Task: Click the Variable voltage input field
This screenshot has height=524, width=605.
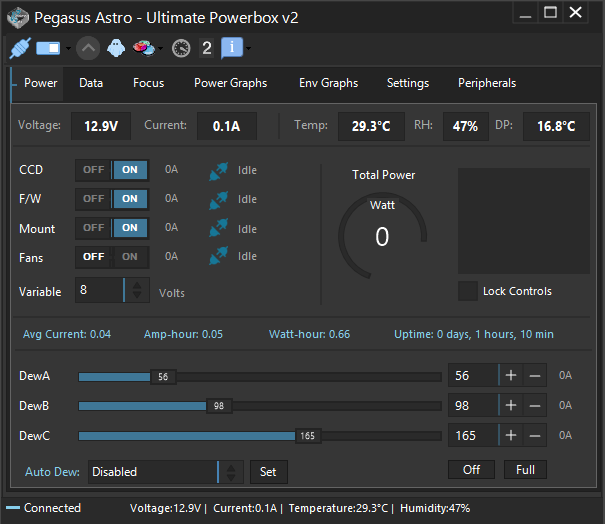Action: click(x=100, y=290)
